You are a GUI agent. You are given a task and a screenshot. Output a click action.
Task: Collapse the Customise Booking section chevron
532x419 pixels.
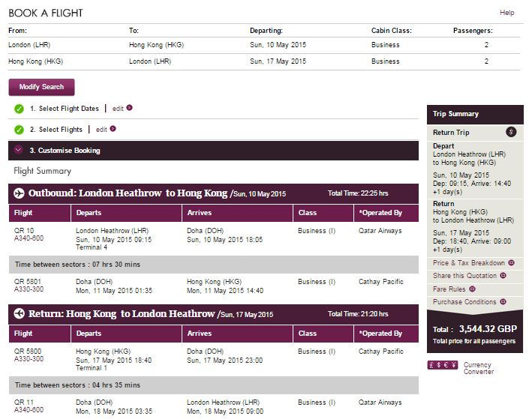(19, 150)
